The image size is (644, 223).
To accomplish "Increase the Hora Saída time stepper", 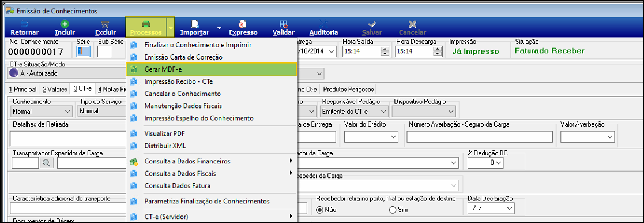I will pos(385,49).
